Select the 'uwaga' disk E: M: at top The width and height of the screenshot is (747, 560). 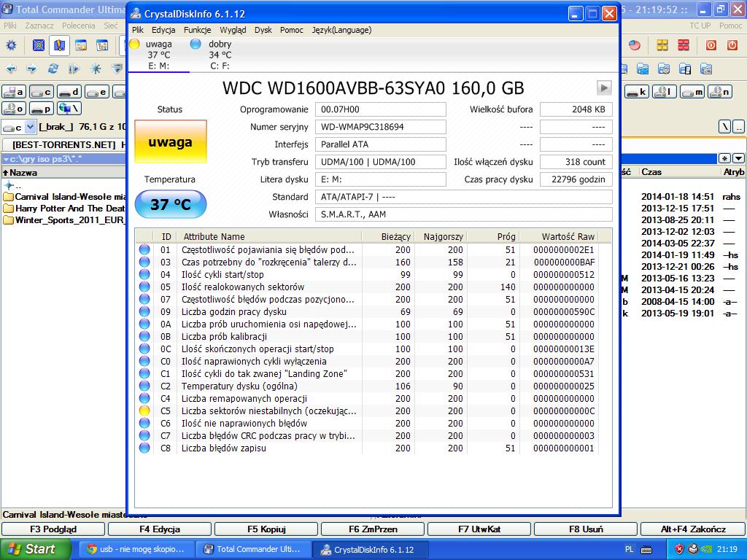[x=158, y=55]
